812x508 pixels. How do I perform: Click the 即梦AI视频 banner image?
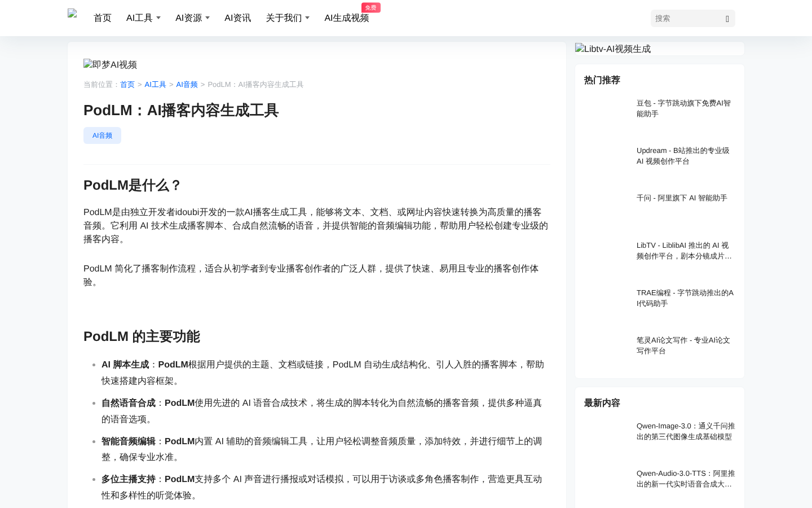[x=110, y=64]
